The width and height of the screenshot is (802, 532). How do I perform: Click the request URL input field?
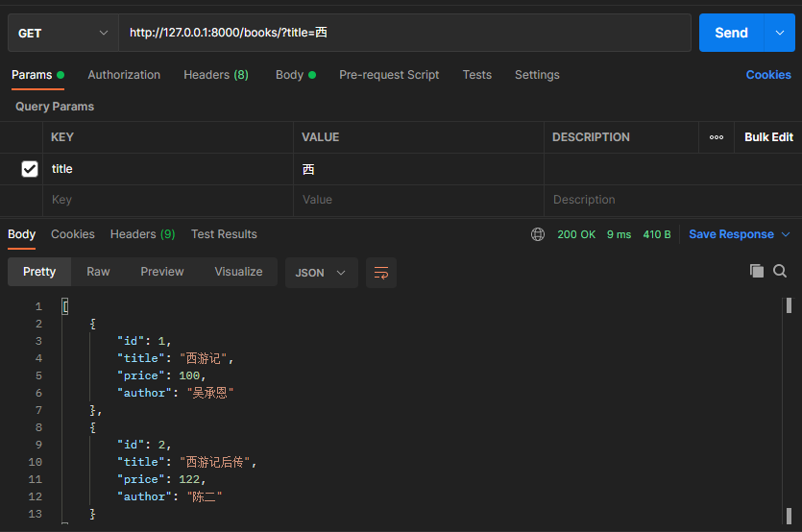pos(403,33)
